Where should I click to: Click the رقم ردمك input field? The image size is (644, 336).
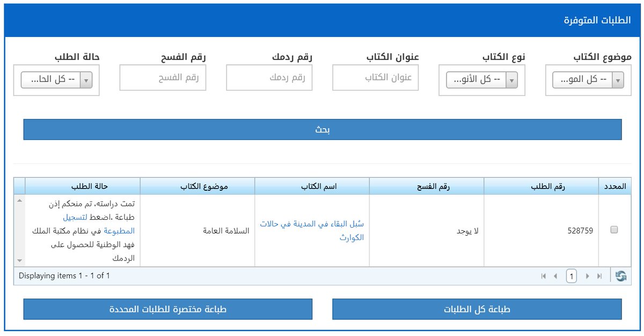coord(269,78)
